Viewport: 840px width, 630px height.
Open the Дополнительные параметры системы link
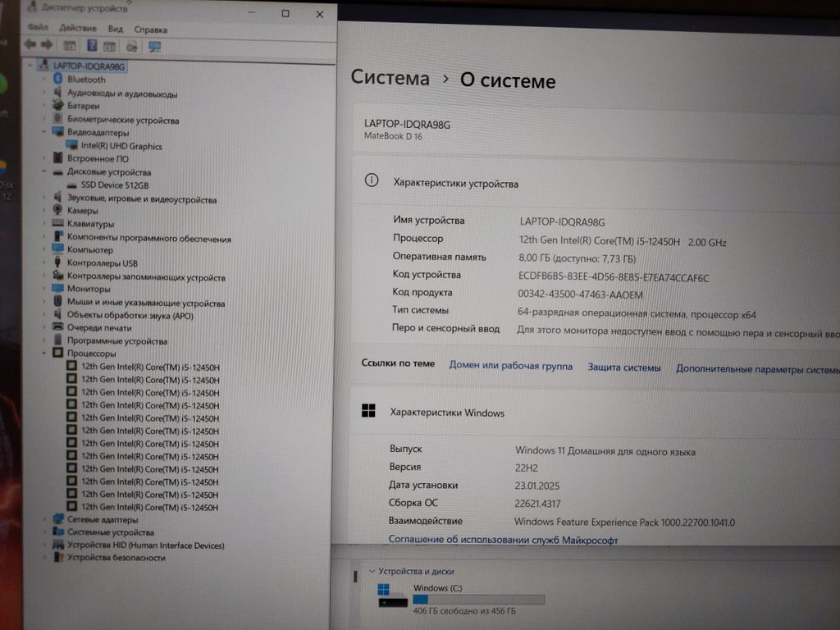757,370
